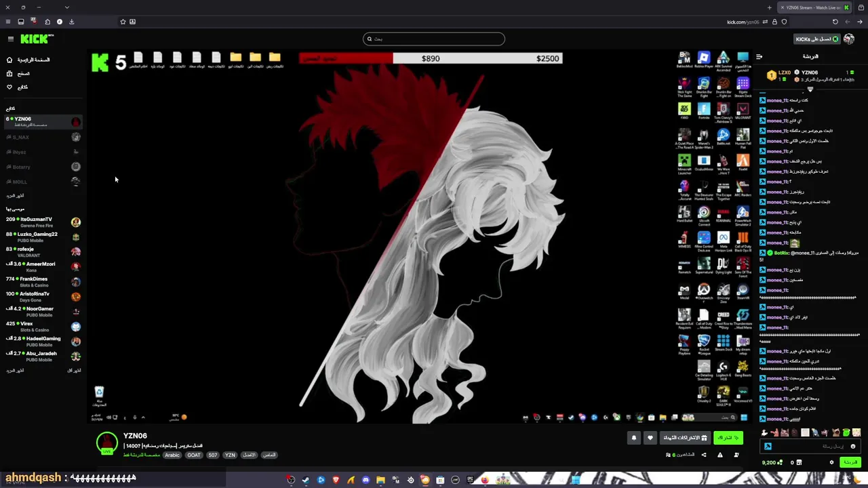Open the emoji picker in chat
The height and width of the screenshot is (488, 868).
853,446
